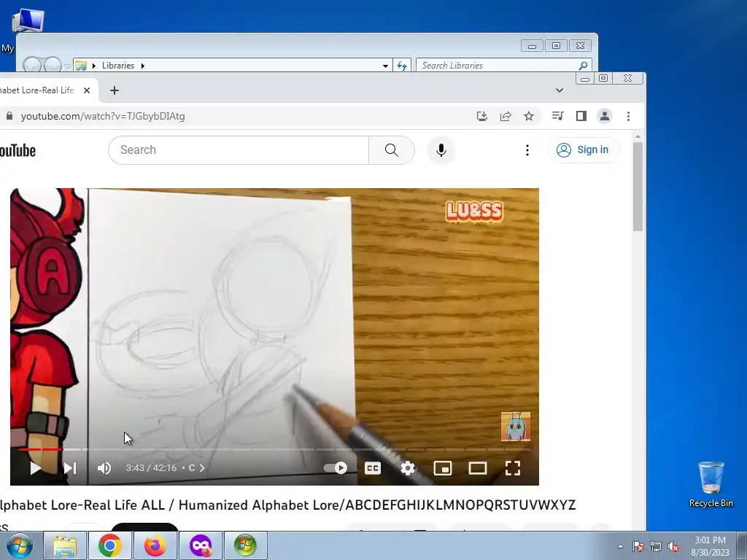
Task: Open the clock showing 3:01 PM
Action: click(710, 546)
